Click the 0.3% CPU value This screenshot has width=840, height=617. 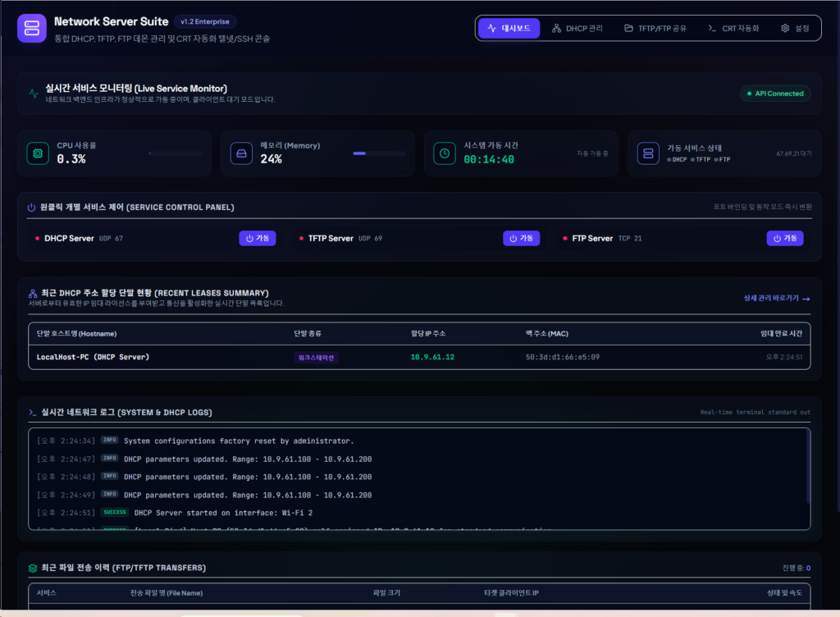71,159
